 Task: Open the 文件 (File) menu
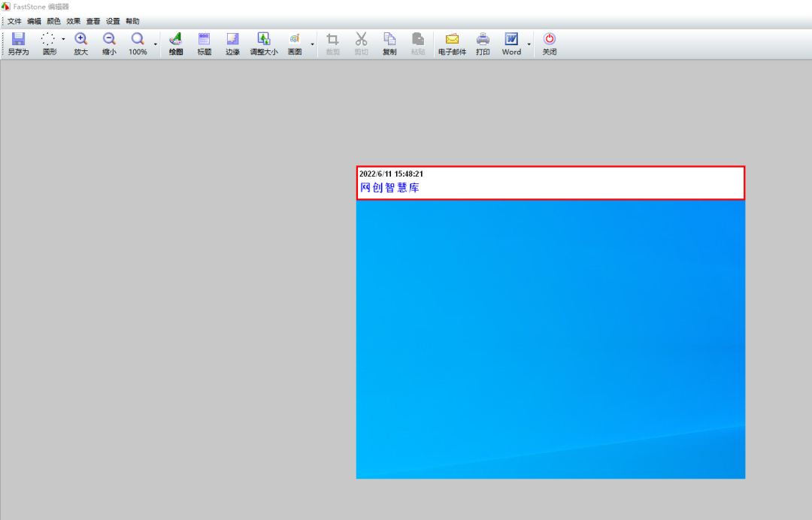pyautogui.click(x=14, y=21)
